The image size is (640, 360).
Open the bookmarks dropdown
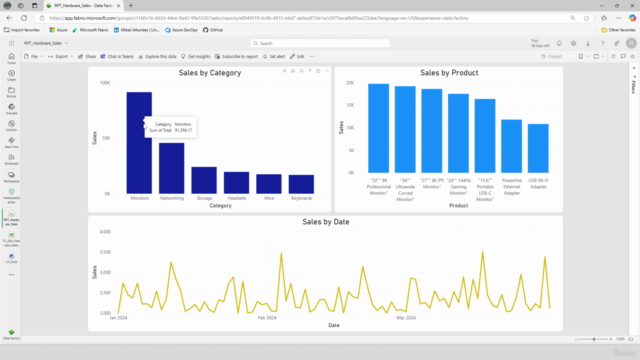coord(583,56)
